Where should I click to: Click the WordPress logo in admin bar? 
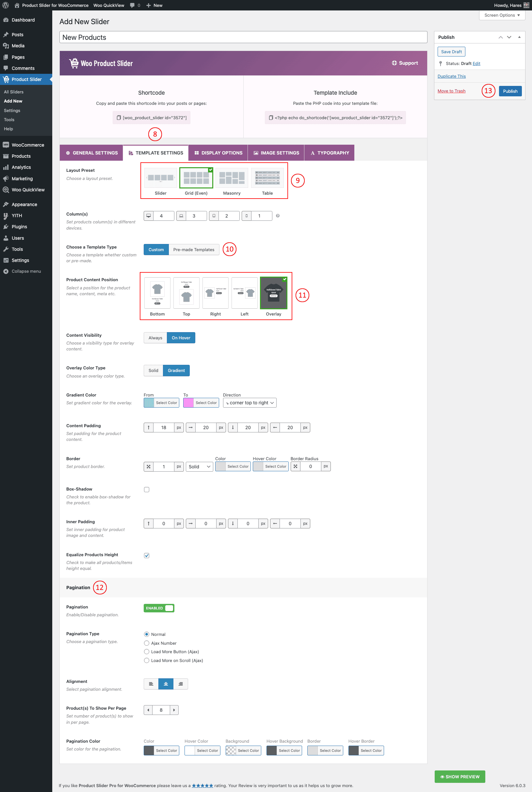6,5
